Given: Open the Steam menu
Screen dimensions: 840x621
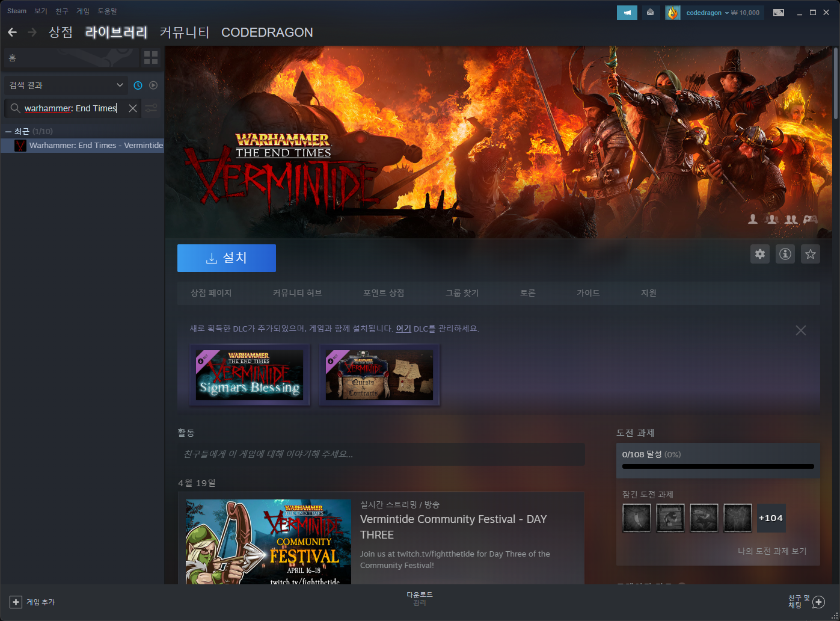Looking at the screenshot, I should click(17, 11).
